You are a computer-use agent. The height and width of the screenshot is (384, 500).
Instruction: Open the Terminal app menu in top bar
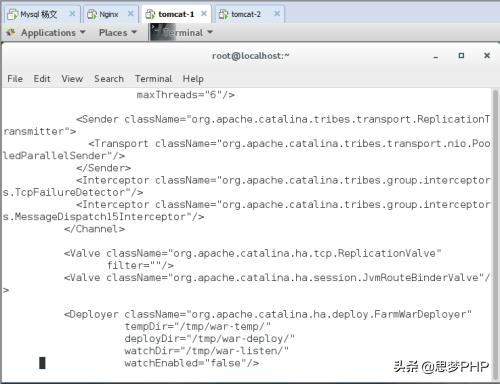point(182,33)
